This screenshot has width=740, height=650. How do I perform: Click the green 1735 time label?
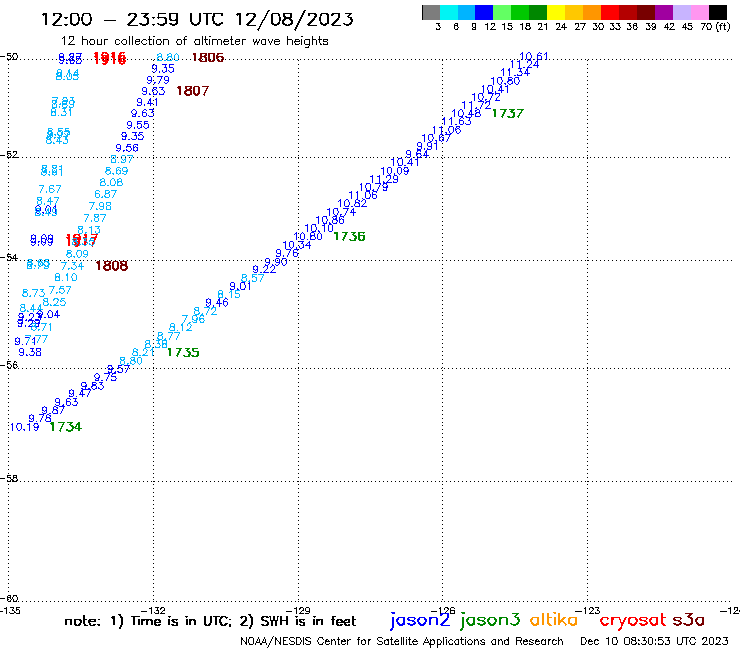(183, 352)
